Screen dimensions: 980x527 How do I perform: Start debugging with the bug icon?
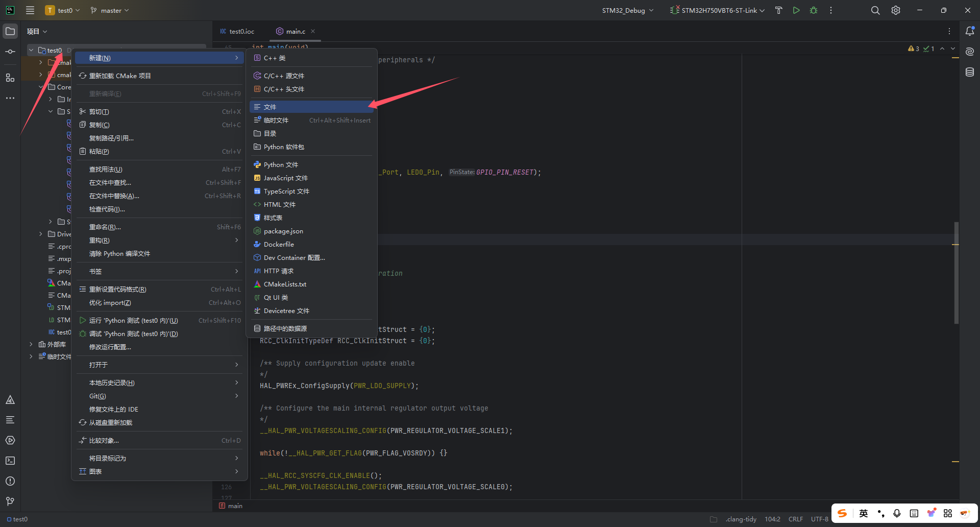pos(814,10)
